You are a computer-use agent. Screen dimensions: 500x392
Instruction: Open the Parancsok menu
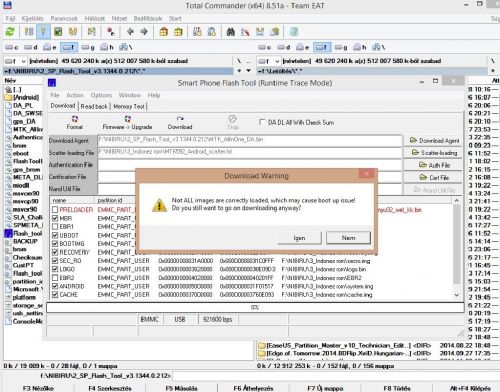[x=64, y=18]
